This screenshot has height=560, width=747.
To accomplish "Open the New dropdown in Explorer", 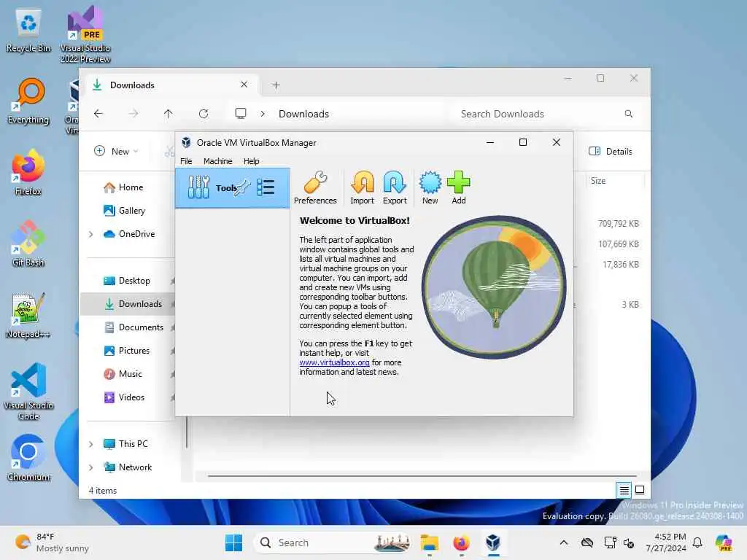I will click(x=116, y=151).
